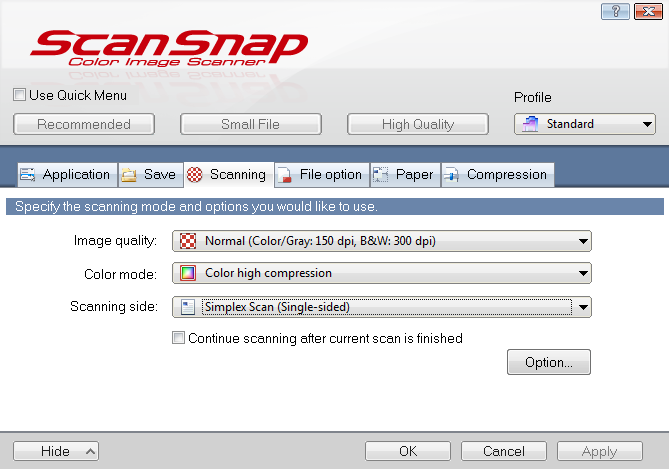Select the Color high compression value text
This screenshot has height=469, width=669.
pos(268,273)
